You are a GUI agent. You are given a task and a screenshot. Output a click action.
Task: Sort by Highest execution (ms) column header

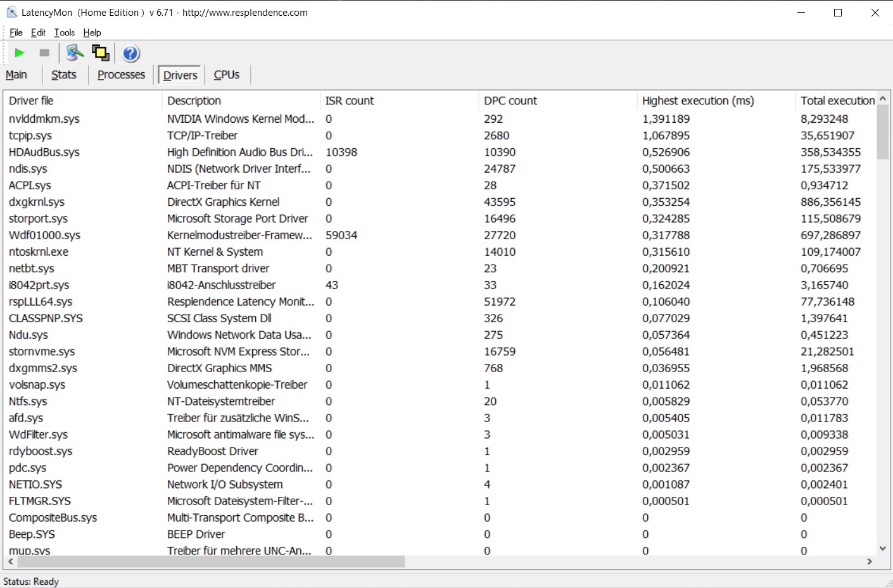pos(698,101)
